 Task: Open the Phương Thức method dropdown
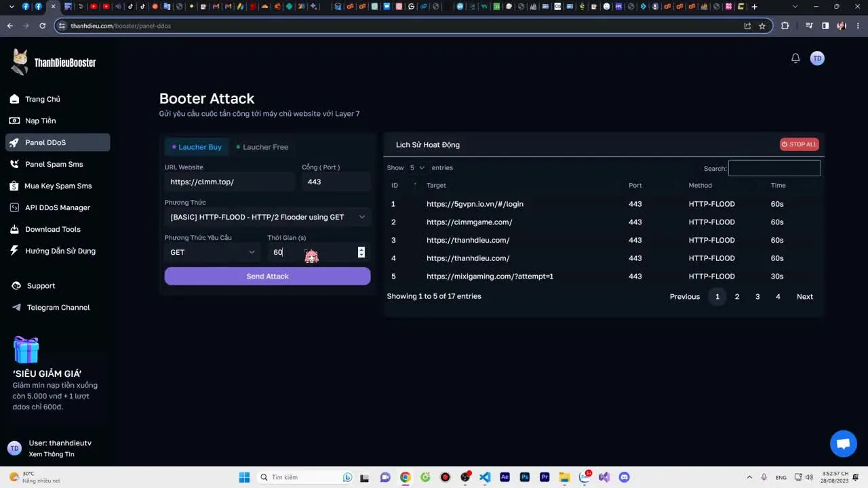pos(267,217)
